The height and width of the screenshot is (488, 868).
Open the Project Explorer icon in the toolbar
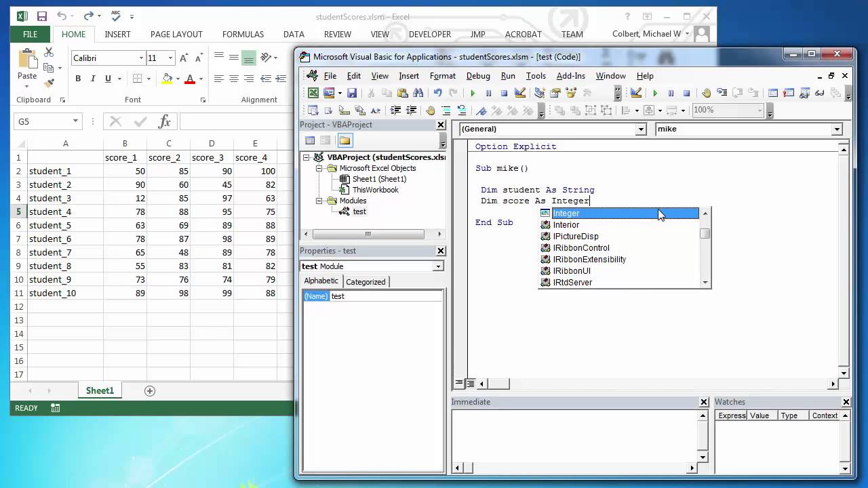click(x=540, y=93)
